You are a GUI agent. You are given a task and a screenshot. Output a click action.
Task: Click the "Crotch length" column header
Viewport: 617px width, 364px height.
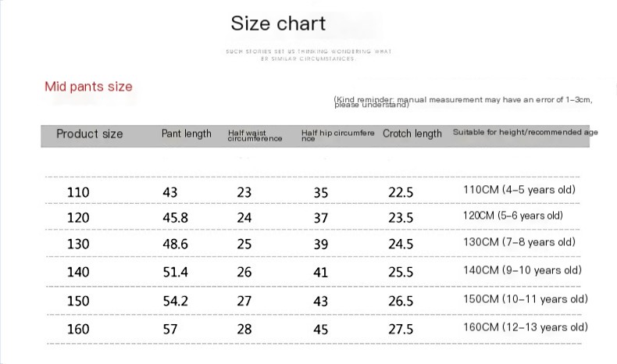pos(412,134)
